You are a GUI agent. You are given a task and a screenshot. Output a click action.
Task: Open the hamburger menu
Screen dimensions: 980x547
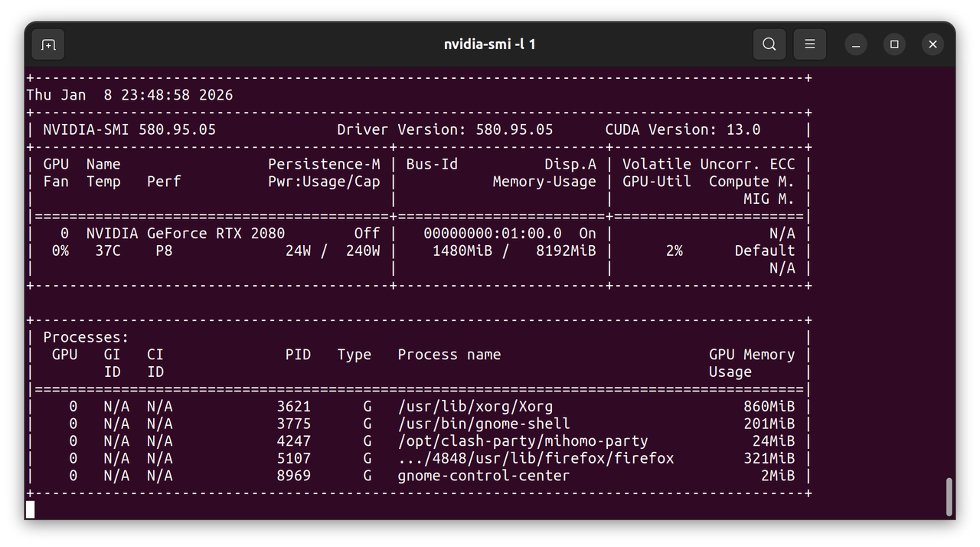pos(809,44)
